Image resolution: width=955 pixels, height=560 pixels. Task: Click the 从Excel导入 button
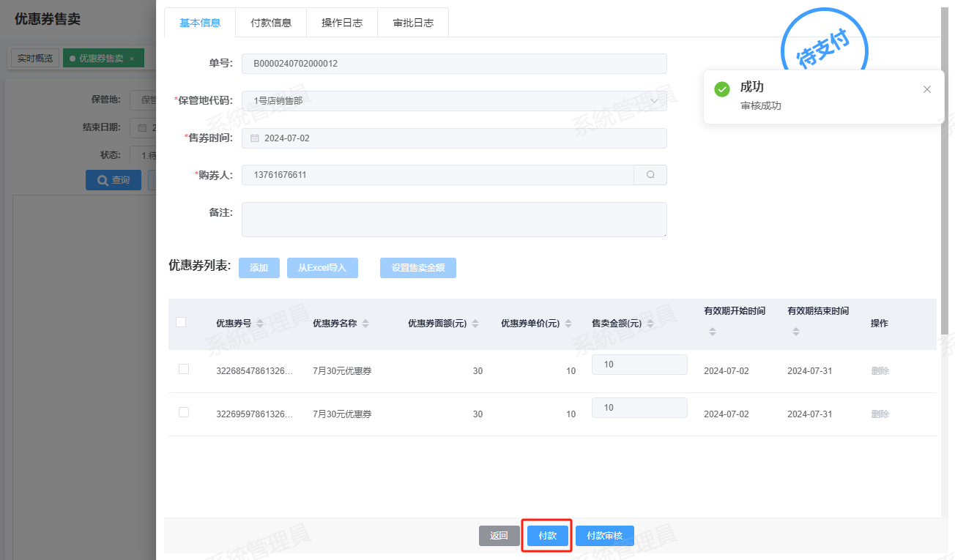click(x=322, y=268)
